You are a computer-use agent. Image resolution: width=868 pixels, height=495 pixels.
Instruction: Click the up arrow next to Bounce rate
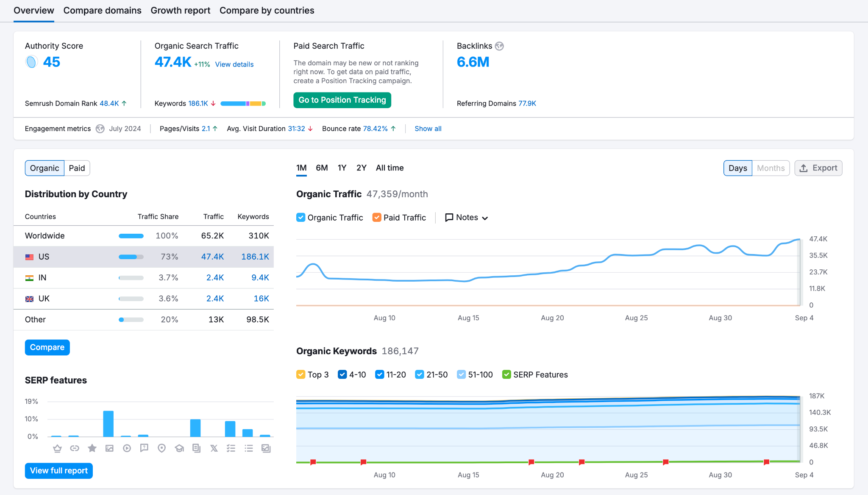[x=393, y=129]
